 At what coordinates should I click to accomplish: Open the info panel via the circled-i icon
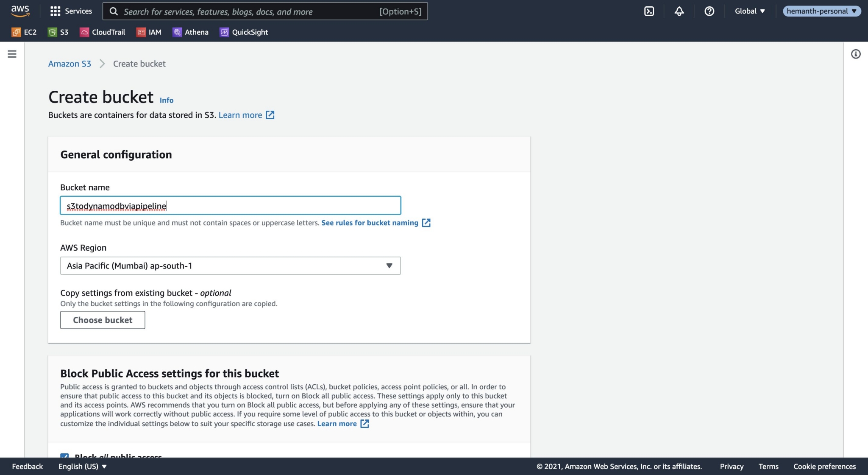pos(855,54)
